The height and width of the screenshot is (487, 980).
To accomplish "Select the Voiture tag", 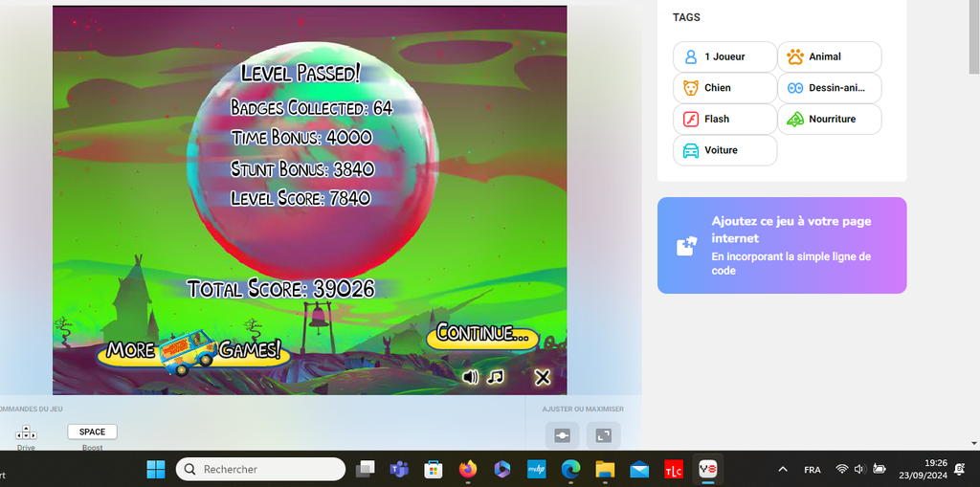I will (724, 150).
